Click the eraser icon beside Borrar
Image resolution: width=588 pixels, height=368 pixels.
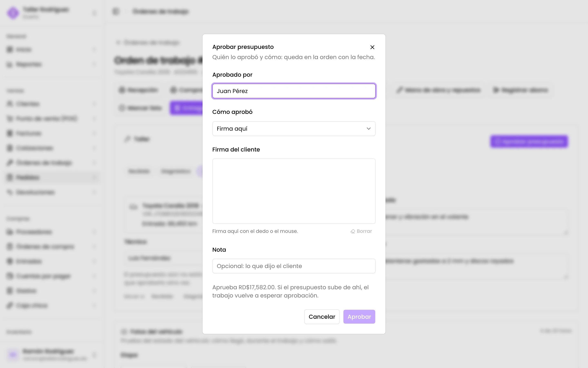(353, 231)
